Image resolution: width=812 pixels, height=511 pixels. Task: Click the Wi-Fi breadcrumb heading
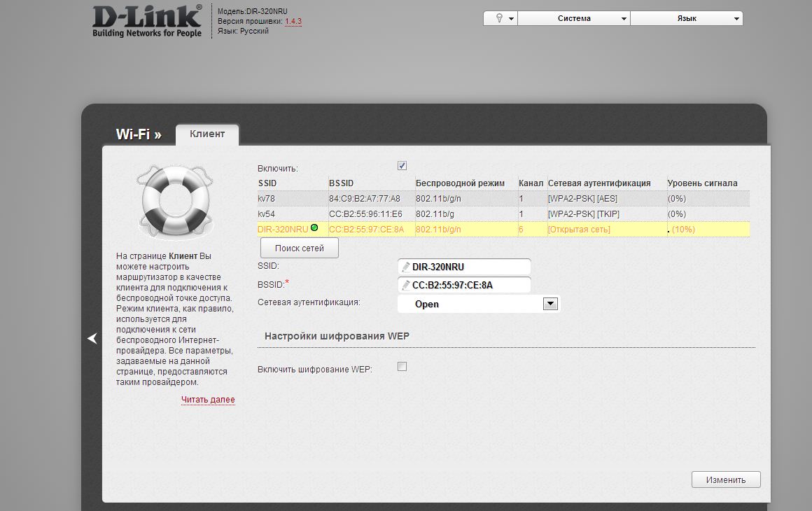tap(138, 134)
